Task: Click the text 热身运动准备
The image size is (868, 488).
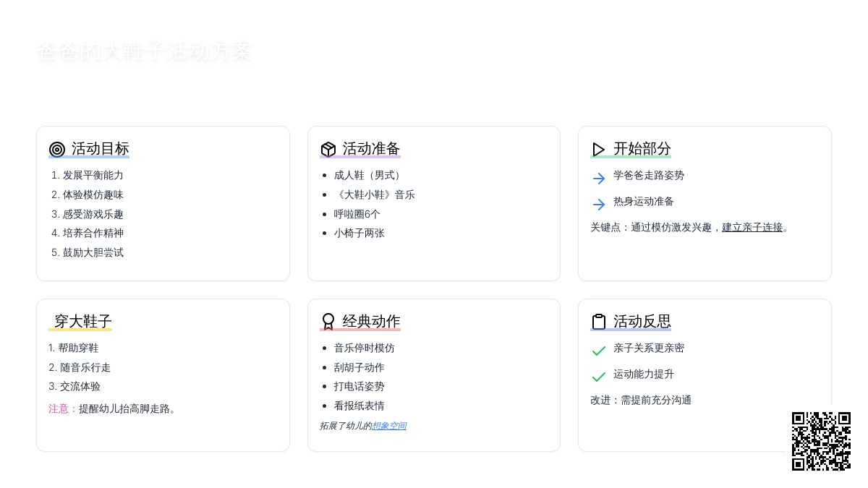Action: point(644,202)
